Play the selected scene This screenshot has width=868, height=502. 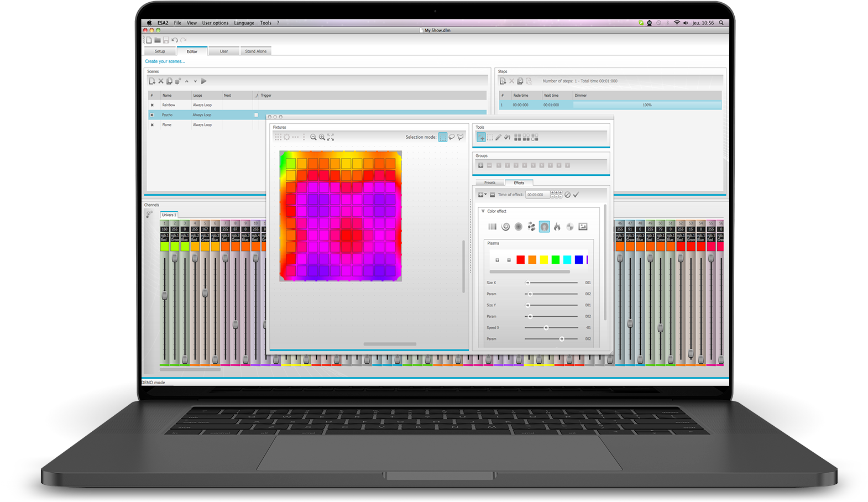tap(204, 81)
